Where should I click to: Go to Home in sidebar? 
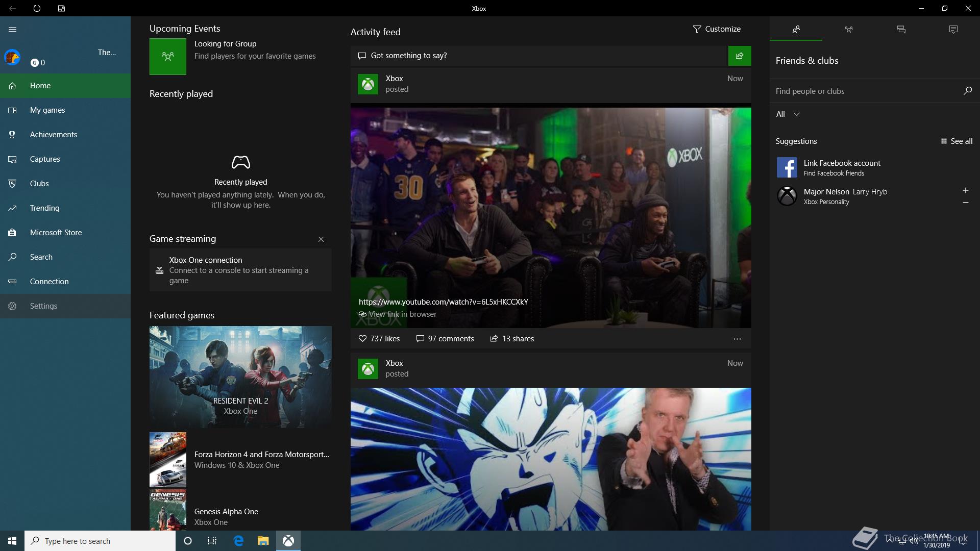[65, 86]
